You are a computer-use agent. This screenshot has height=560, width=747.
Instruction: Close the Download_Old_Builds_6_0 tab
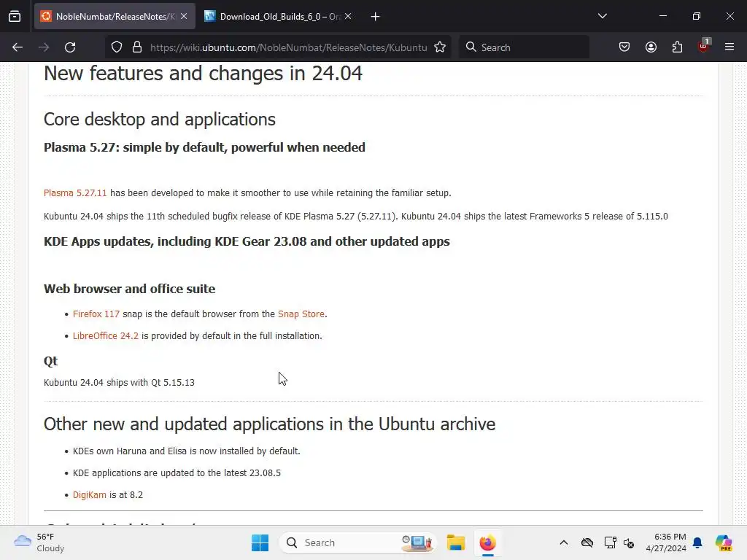pyautogui.click(x=348, y=16)
